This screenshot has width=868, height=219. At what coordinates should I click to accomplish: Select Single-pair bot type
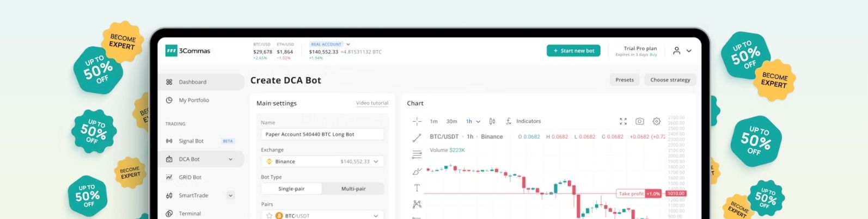(x=291, y=189)
